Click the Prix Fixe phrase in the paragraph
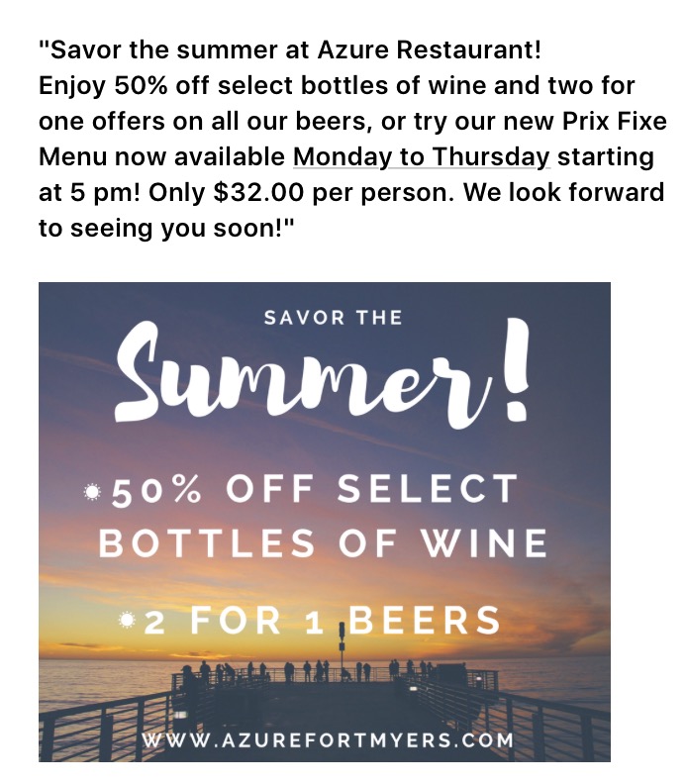Image resolution: width=686 pixels, height=784 pixels. click(615, 122)
